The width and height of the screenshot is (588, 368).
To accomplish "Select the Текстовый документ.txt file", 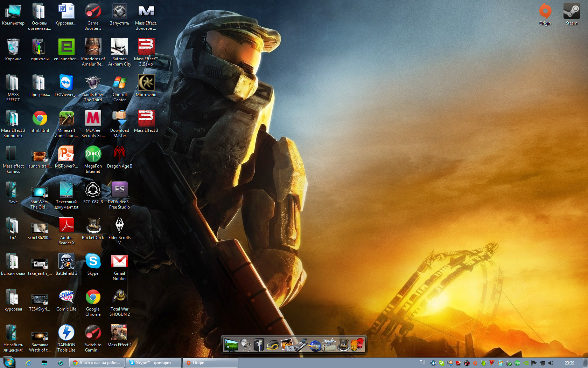I will (x=66, y=195).
